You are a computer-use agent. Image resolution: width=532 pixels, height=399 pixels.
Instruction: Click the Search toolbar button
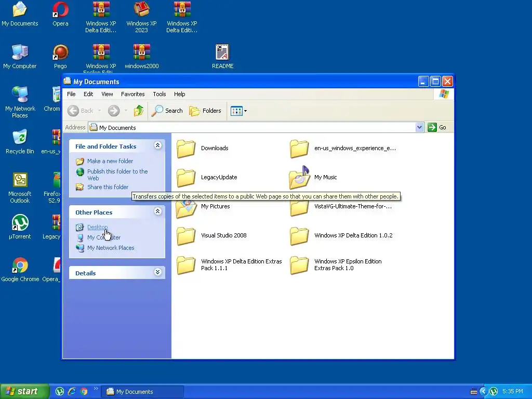(x=167, y=111)
